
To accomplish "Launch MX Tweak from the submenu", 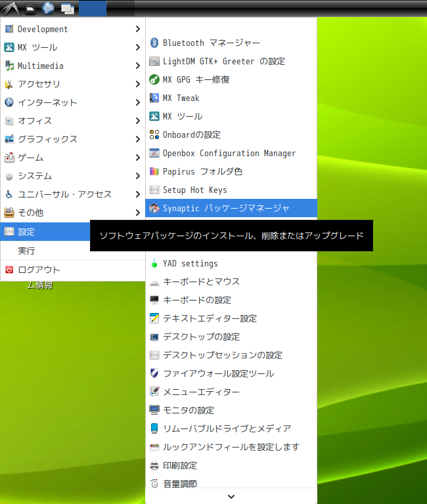I will [231, 98].
